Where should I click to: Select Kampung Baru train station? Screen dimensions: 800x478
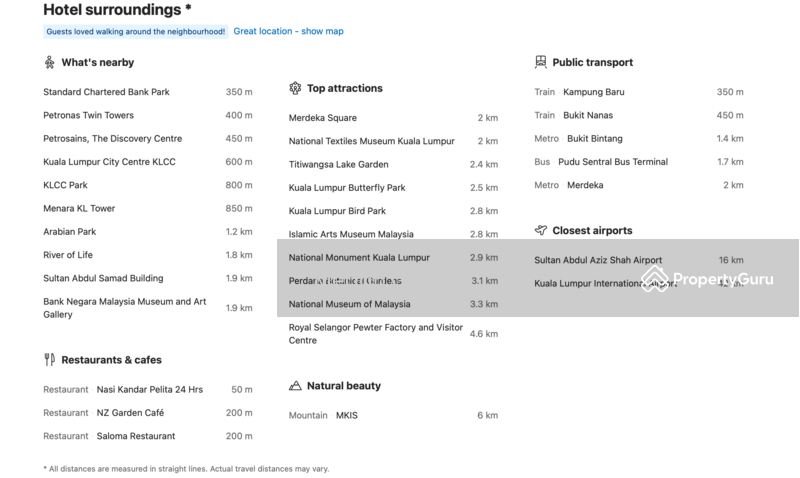click(x=593, y=92)
